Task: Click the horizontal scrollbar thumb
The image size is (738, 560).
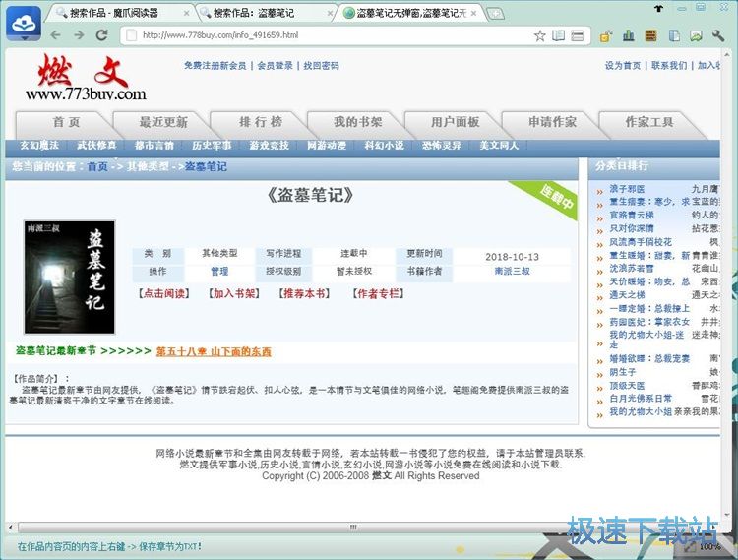Action: pyautogui.click(x=353, y=528)
